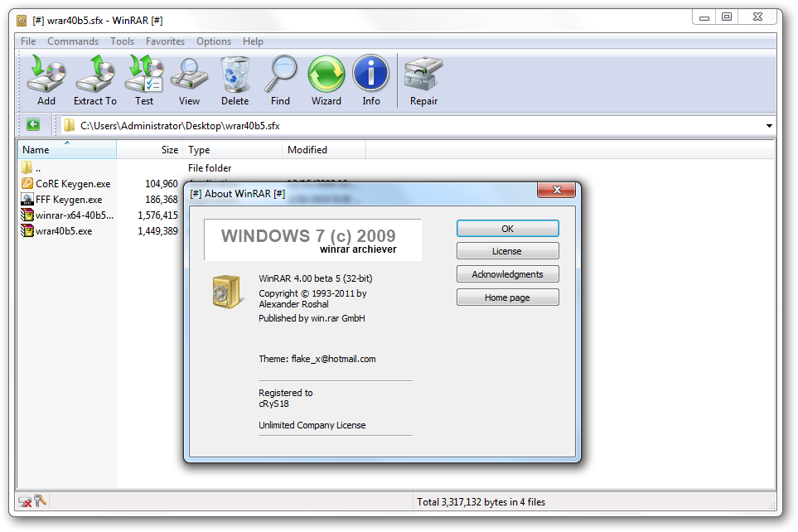Screen dimensions: 798x532
Task: Go up one level with green arrow
Action: pos(33,125)
